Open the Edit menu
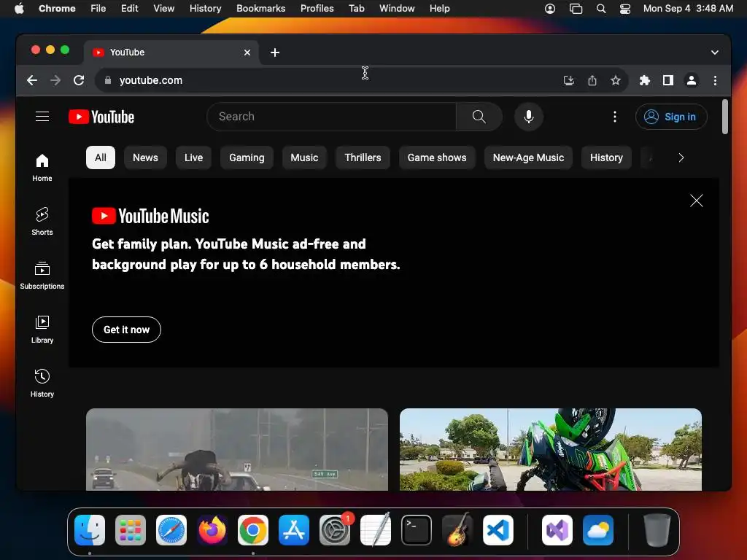This screenshot has height=560, width=747. click(x=129, y=9)
